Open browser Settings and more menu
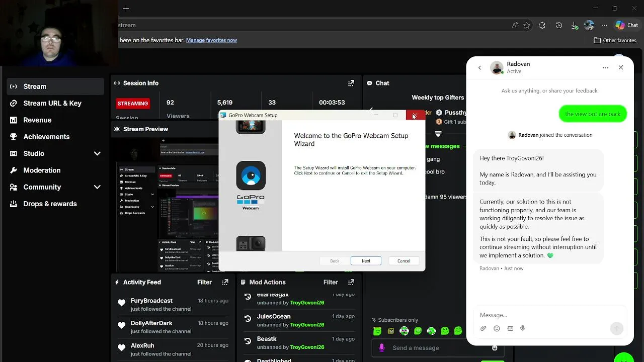The height and width of the screenshot is (362, 644). (604, 25)
